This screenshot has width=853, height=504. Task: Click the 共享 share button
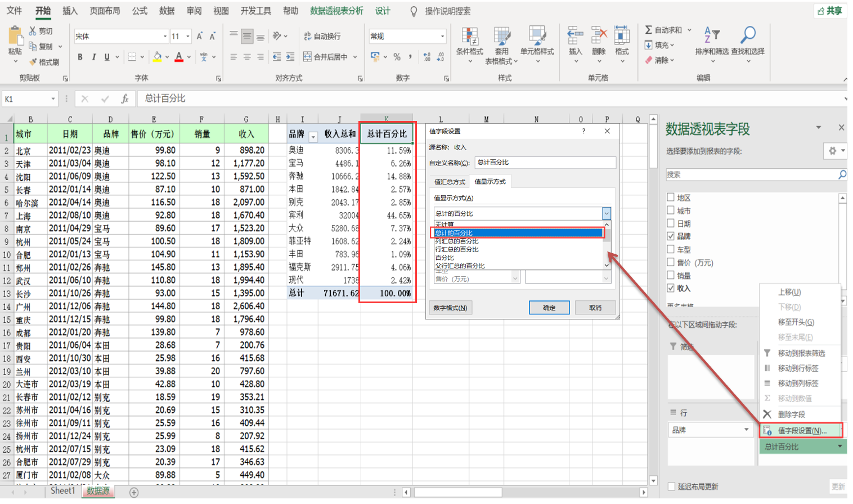830,11
